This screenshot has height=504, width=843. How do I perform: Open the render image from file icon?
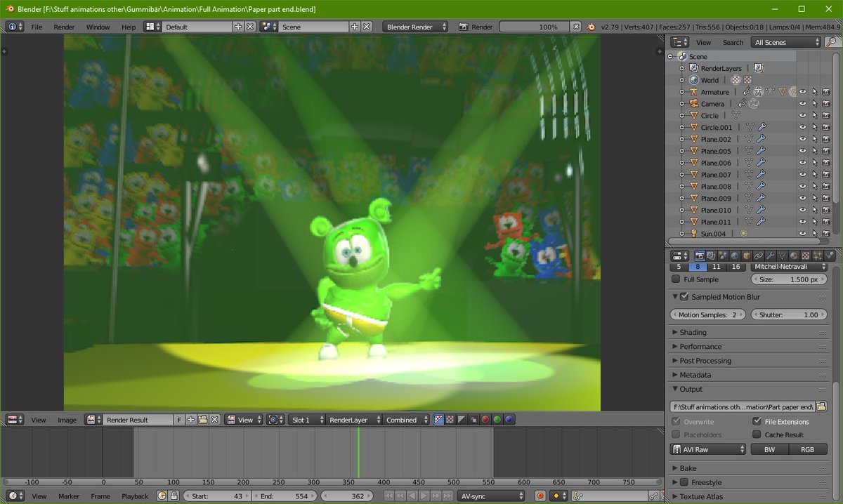(202, 420)
